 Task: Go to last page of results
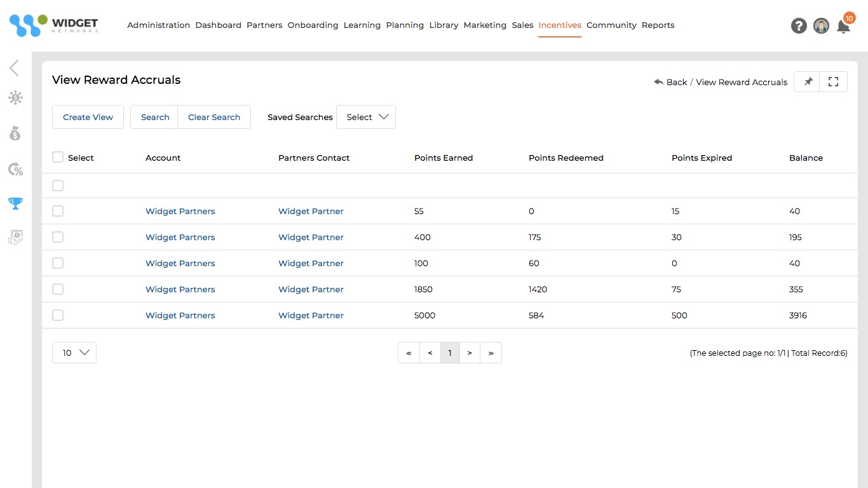pyautogui.click(x=491, y=353)
